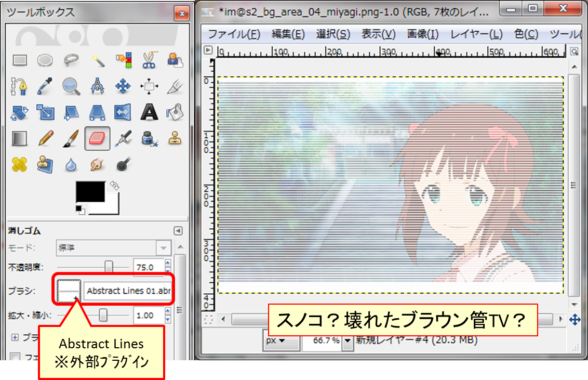Open the px unit dropdown
588x380 pixels.
click(x=281, y=341)
